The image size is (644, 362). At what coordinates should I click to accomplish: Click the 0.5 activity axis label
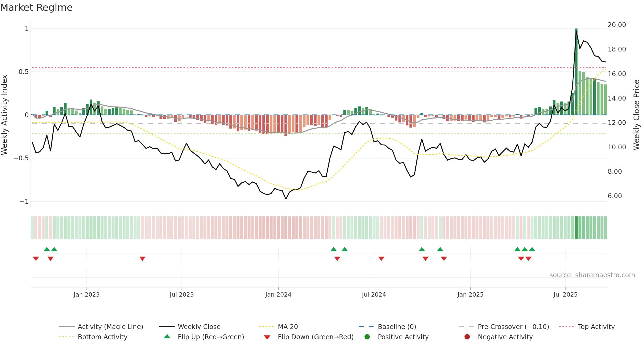[x=23, y=72]
